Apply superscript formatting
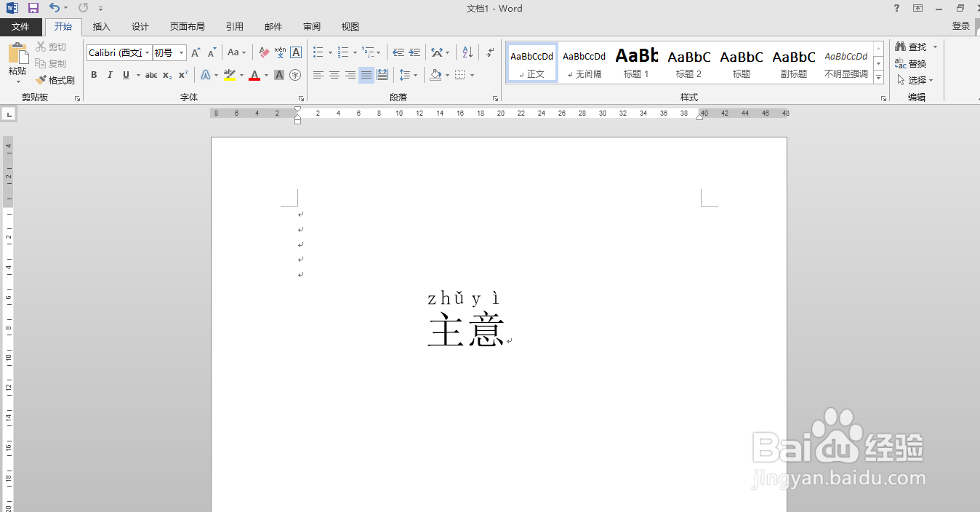The width and height of the screenshot is (980, 512). click(183, 75)
